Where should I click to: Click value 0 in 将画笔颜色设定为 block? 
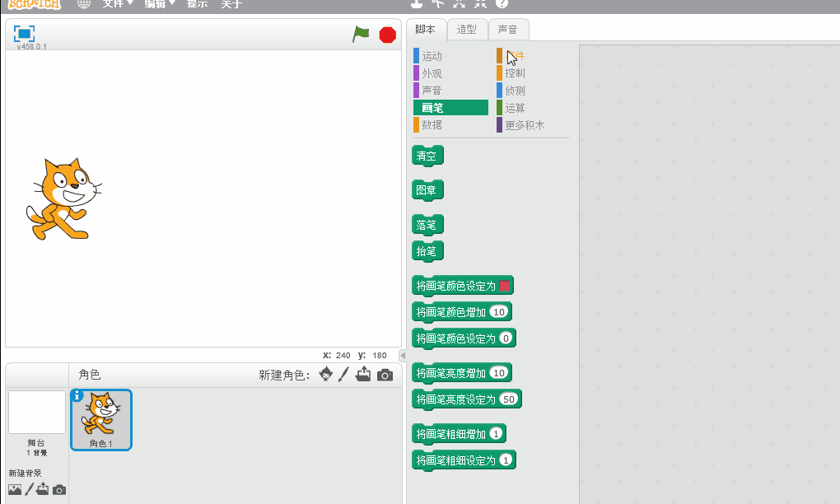click(506, 338)
